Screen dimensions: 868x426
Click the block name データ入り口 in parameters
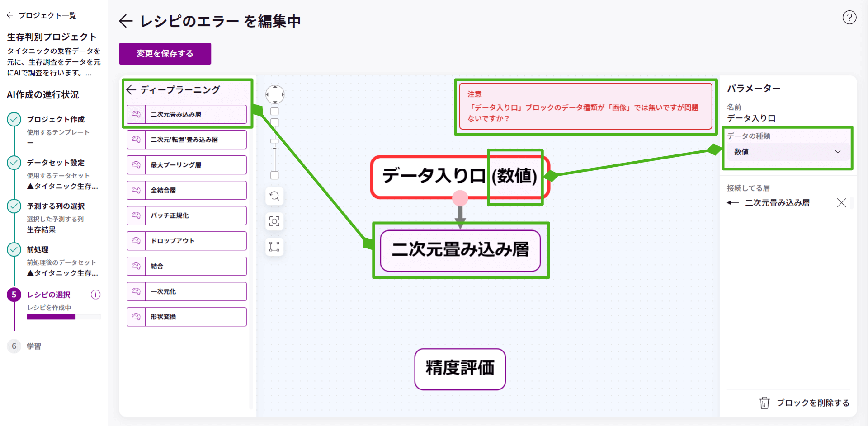pos(751,118)
